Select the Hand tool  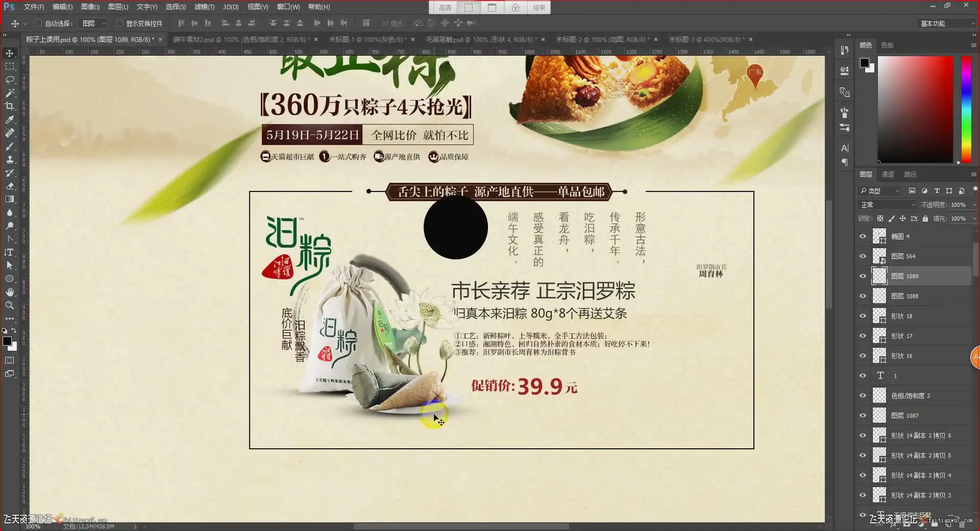10,292
